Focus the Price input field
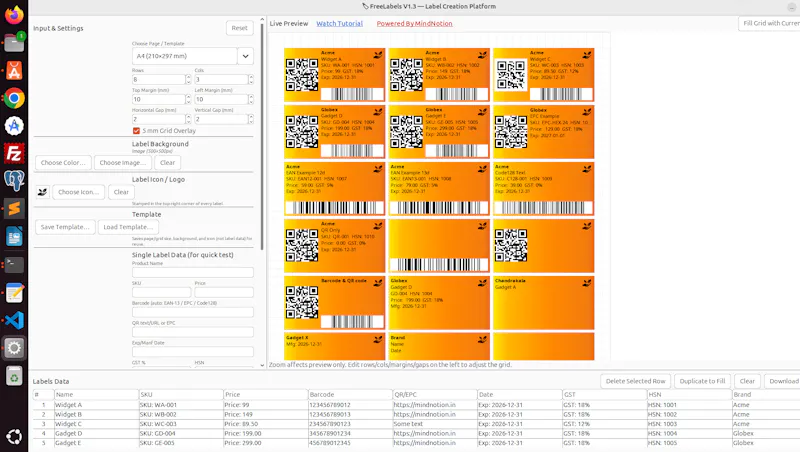 point(223,292)
